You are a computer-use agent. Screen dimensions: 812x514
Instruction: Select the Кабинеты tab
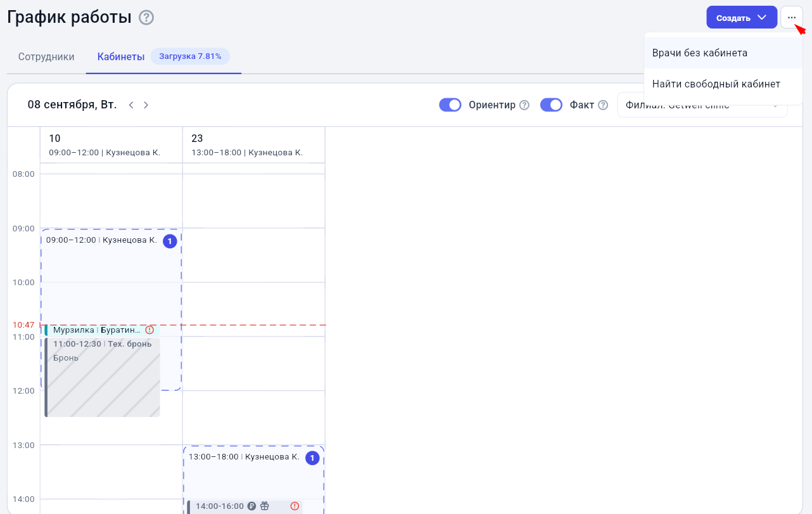[x=121, y=56]
